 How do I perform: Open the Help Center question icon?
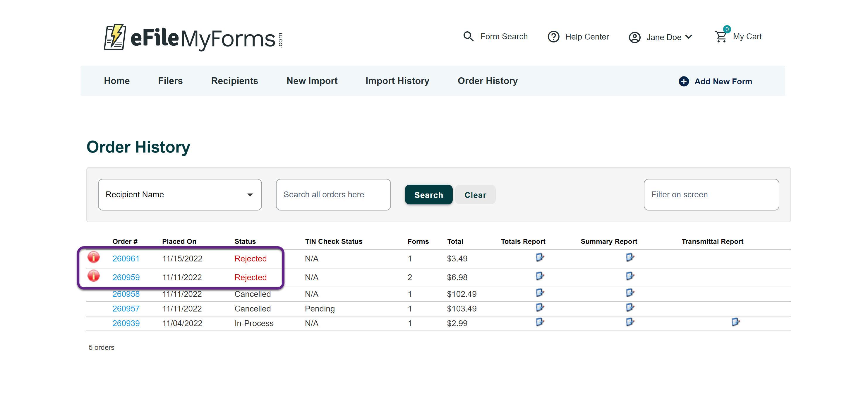pyautogui.click(x=553, y=36)
